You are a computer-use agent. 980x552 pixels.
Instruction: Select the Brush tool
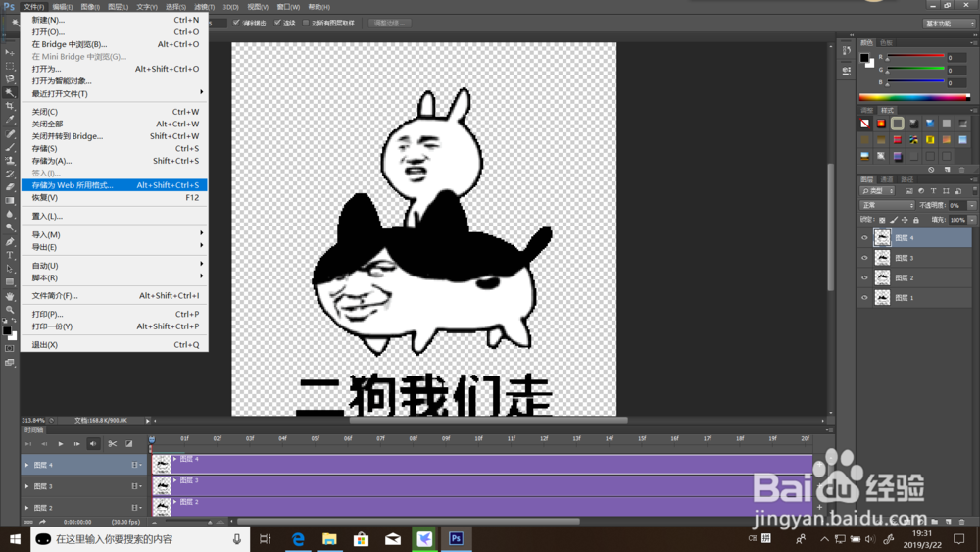(10, 147)
